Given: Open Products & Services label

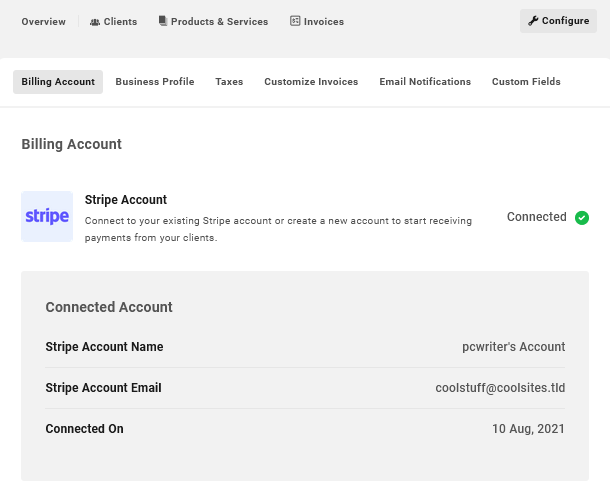Looking at the screenshot, I should (219, 22).
